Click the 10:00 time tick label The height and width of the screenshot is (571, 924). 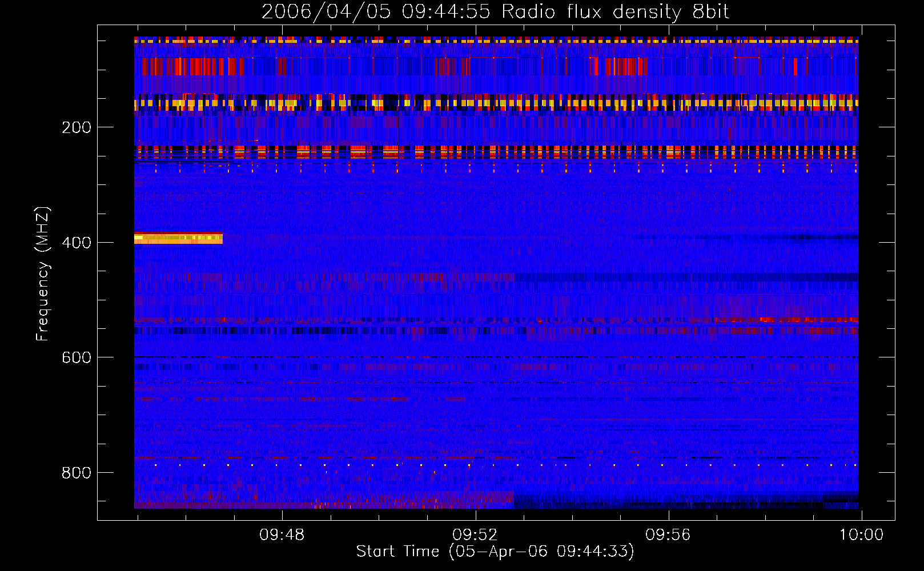(x=861, y=535)
